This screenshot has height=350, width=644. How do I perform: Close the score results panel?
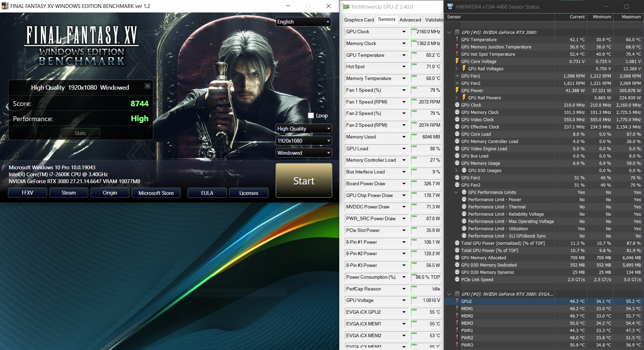[x=148, y=86]
